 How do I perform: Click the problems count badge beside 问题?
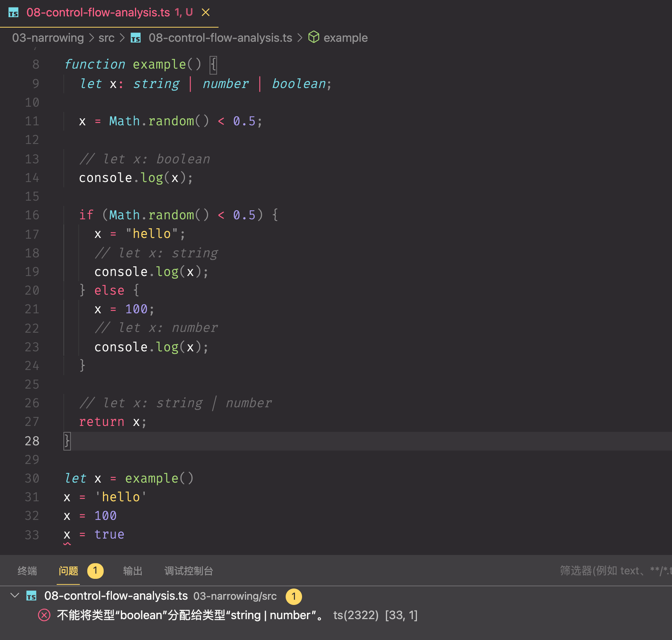pyautogui.click(x=95, y=571)
